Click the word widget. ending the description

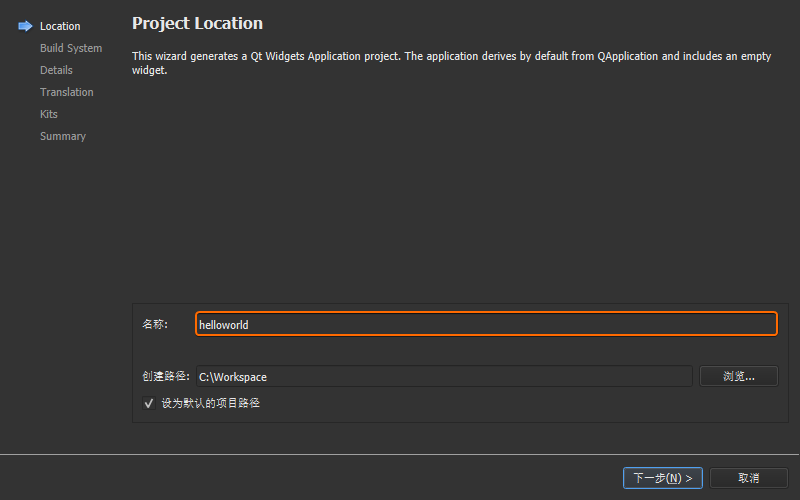point(149,70)
